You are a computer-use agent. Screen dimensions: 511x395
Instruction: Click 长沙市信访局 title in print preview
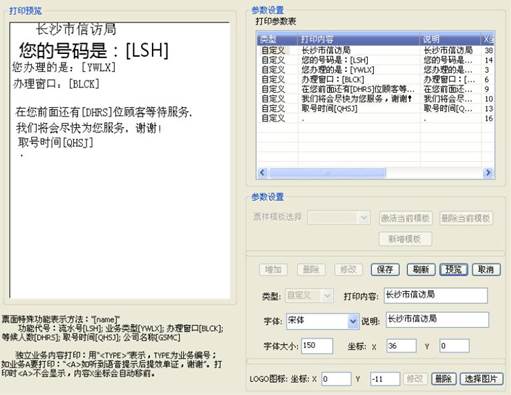76,29
